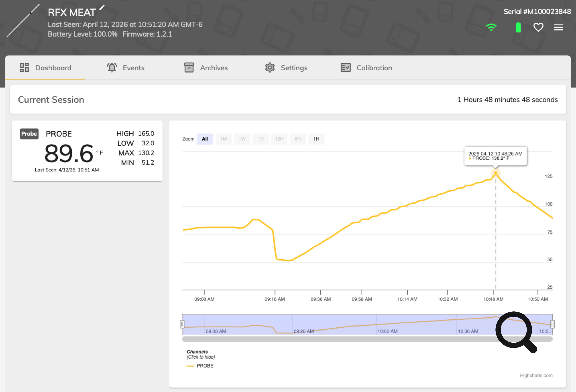576x392 pixels.
Task: Open the Highcharts.com credit link
Action: point(536,375)
